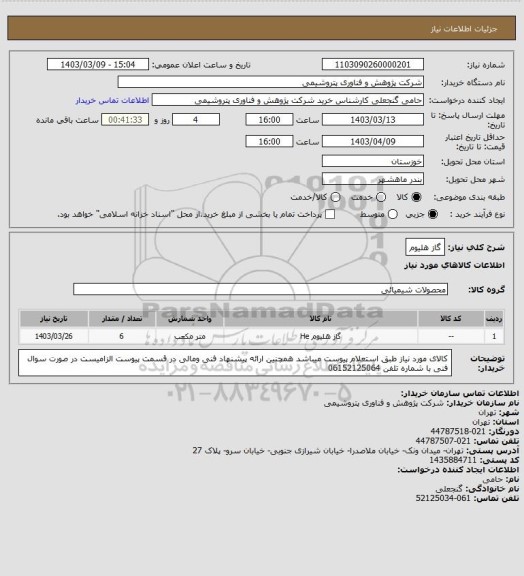Image resolution: width=524 pixels, height=576 pixels.
Task: Click the کد کالا column header
Action: point(451,318)
